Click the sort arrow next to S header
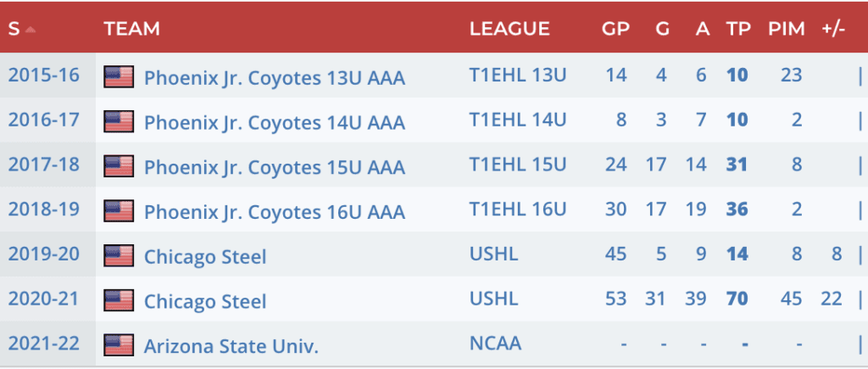This screenshot has width=868, height=369. click(x=31, y=30)
